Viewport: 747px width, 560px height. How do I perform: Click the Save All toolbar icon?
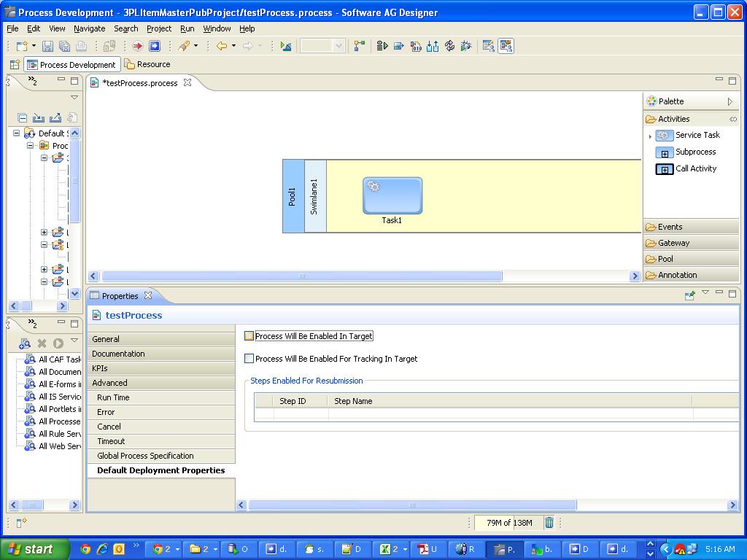coord(64,46)
